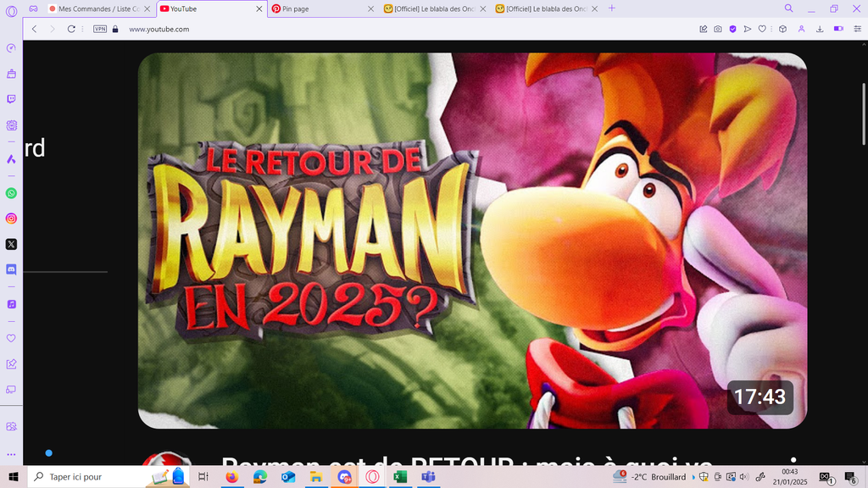Open the X (Twitter) sidebar panel

tap(11, 244)
